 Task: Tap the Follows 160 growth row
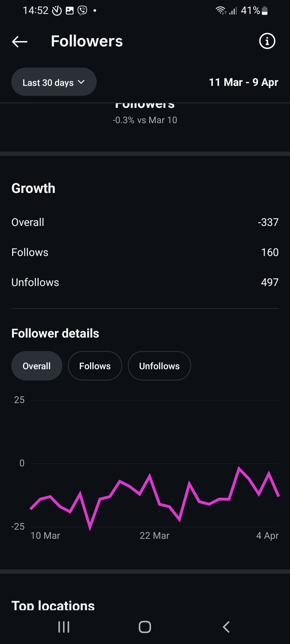[x=145, y=252]
